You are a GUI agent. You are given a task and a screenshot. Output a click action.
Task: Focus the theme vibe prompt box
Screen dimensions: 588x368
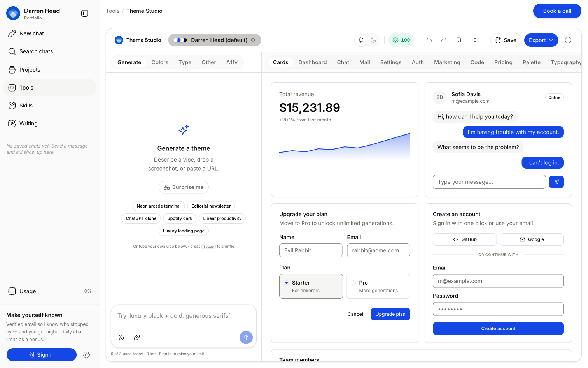(x=184, y=316)
